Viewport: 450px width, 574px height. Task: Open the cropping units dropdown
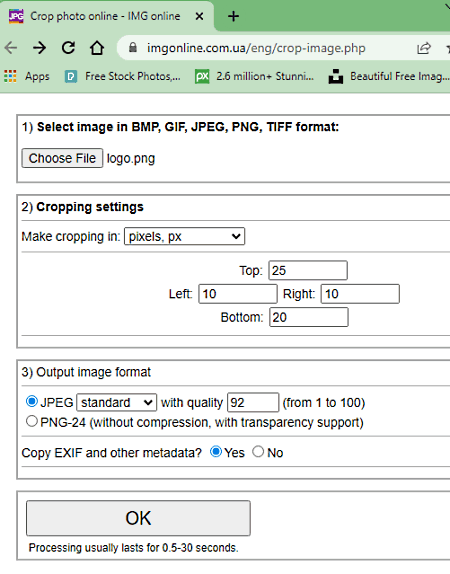pos(185,236)
